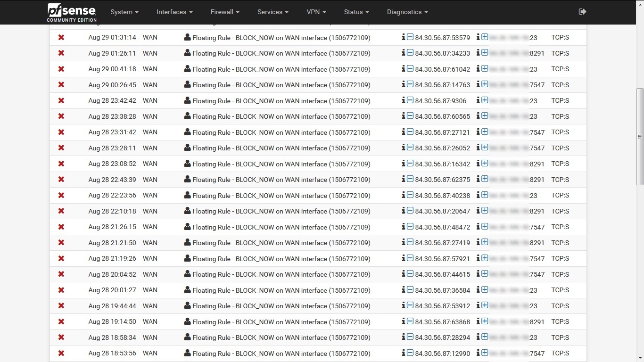The width and height of the screenshot is (644, 362).
Task: Click the logout icon in navbar
Action: pos(582,12)
